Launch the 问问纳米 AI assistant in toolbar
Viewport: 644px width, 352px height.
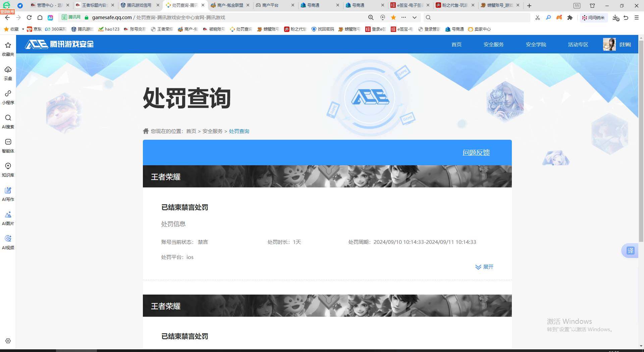click(594, 17)
